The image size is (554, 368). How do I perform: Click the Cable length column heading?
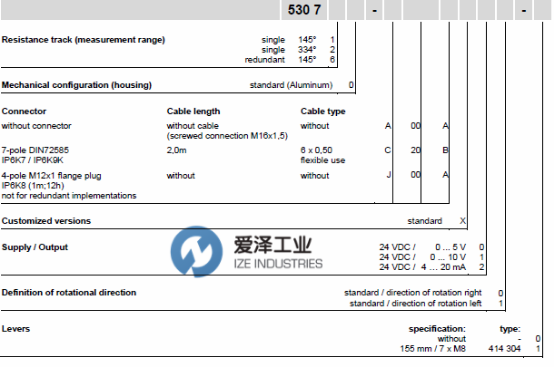click(x=193, y=111)
